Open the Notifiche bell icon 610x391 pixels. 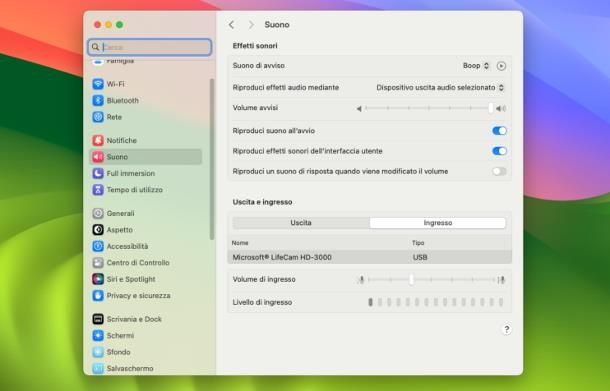(x=98, y=140)
